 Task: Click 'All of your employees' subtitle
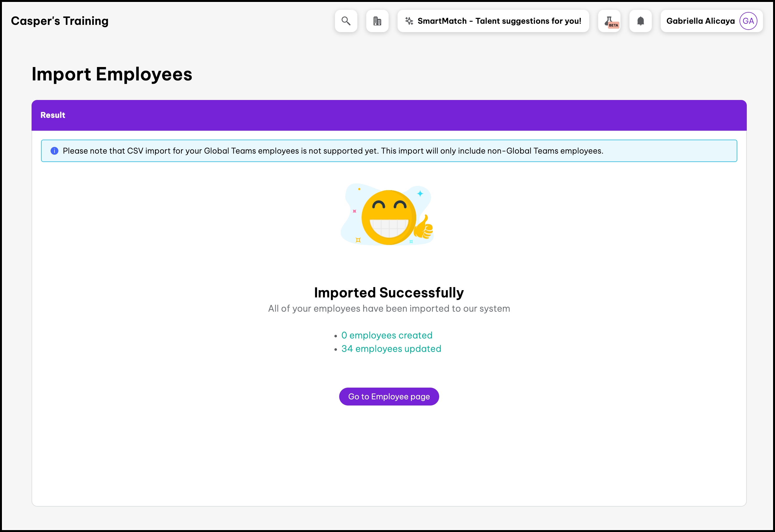[389, 309]
